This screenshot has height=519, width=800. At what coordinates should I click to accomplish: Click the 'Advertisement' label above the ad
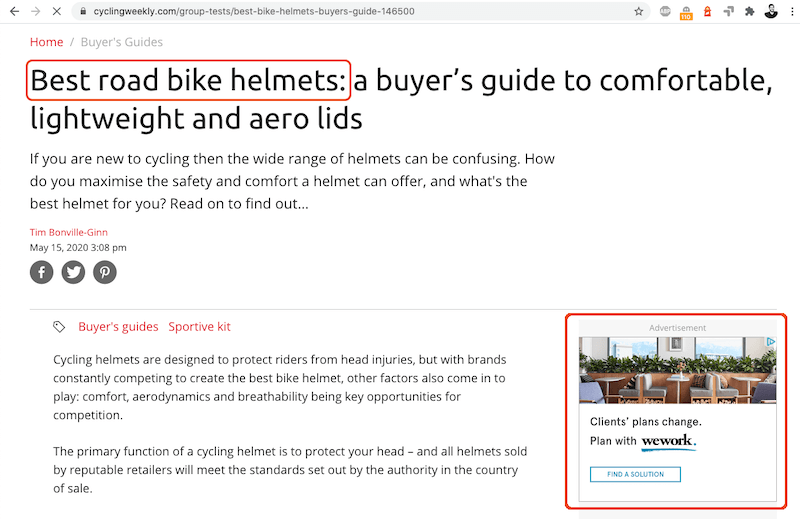tap(678, 328)
